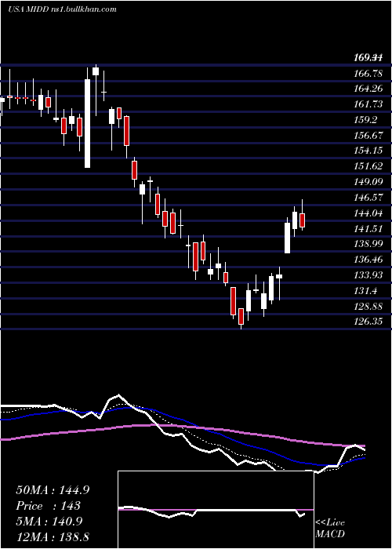Click the 133.93 price level label
The image size is (392, 549).
368,274
